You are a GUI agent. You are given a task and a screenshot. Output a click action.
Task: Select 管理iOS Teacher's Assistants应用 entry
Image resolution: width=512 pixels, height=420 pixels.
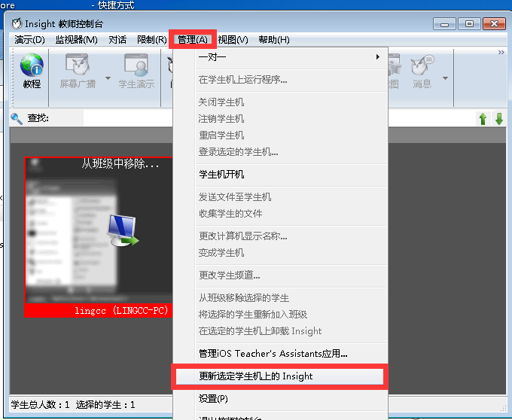(x=273, y=354)
